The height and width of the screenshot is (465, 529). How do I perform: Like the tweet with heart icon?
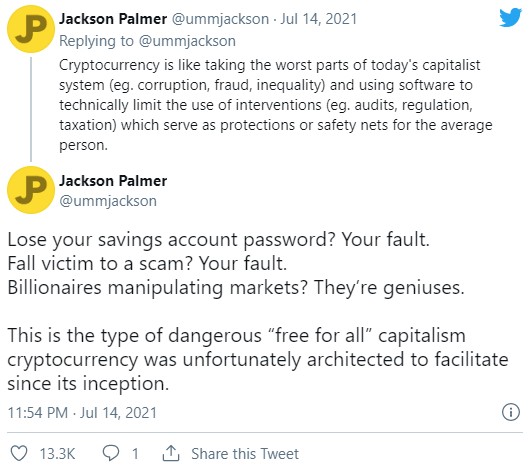(x=19, y=453)
